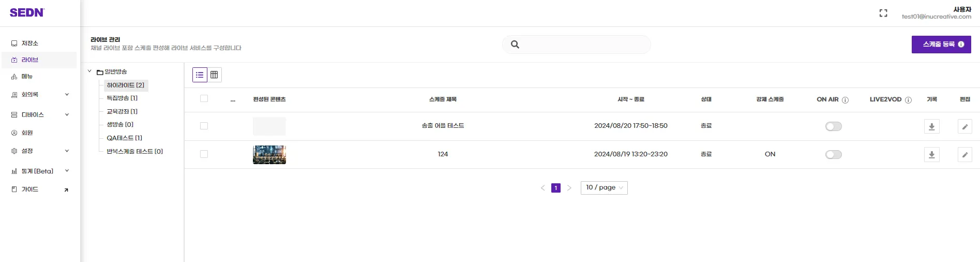Click the SEDN logo

point(27,13)
